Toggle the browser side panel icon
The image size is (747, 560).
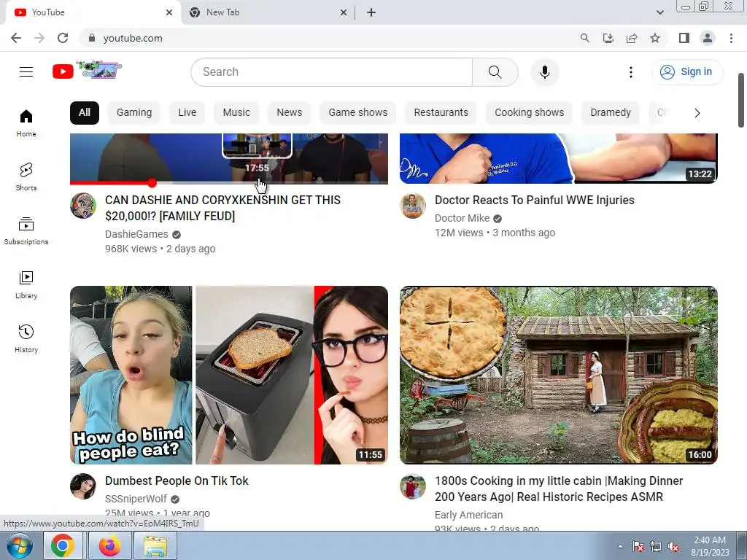(x=684, y=38)
